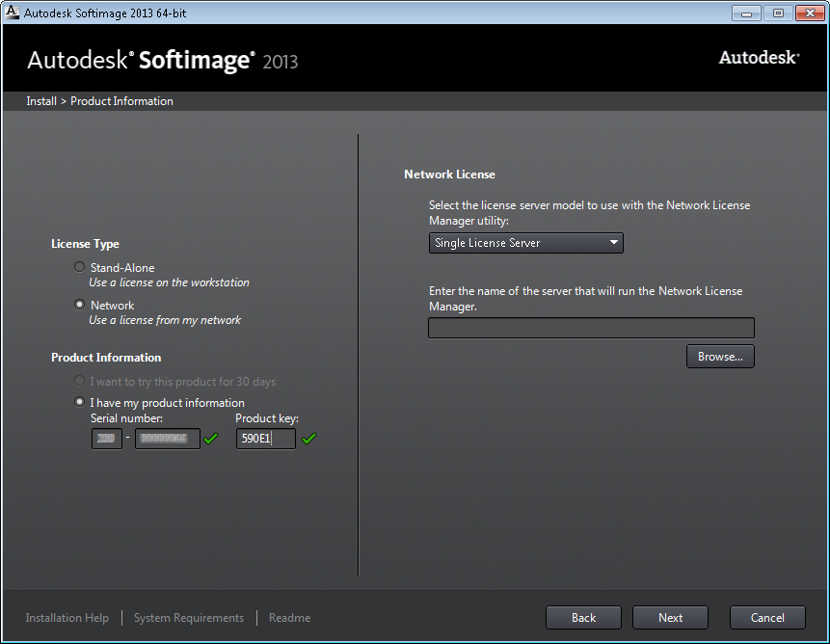Choose 'I have my product information' option
Viewport: 830px width, 644px height.
pos(80,402)
